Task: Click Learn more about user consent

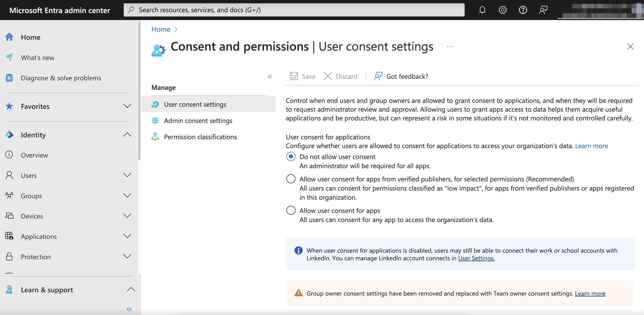Action: pos(591,146)
